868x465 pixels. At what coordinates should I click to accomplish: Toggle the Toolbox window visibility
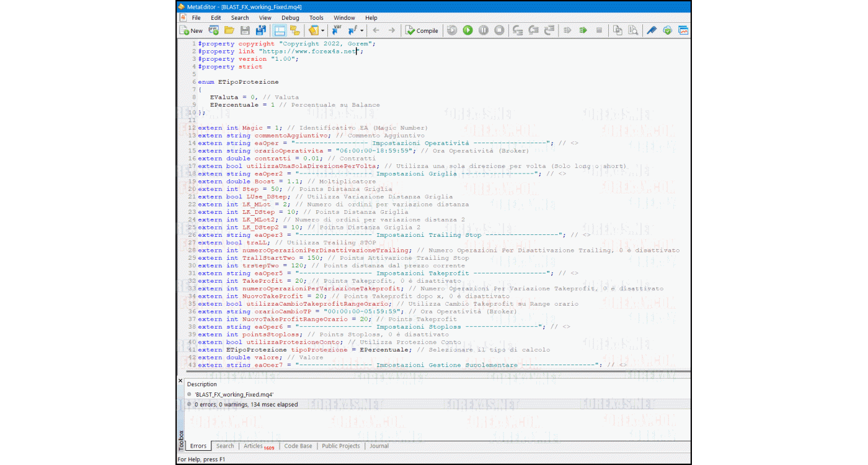pos(279,30)
